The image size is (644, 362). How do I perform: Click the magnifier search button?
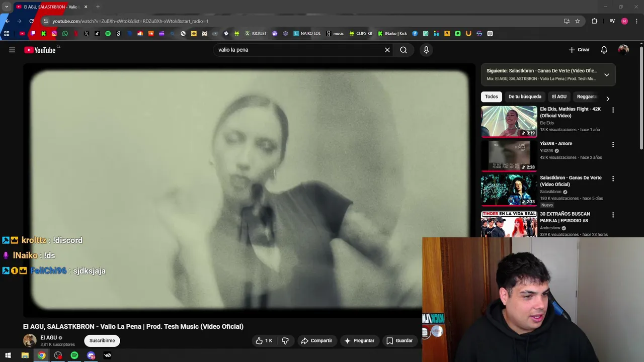[x=404, y=50]
